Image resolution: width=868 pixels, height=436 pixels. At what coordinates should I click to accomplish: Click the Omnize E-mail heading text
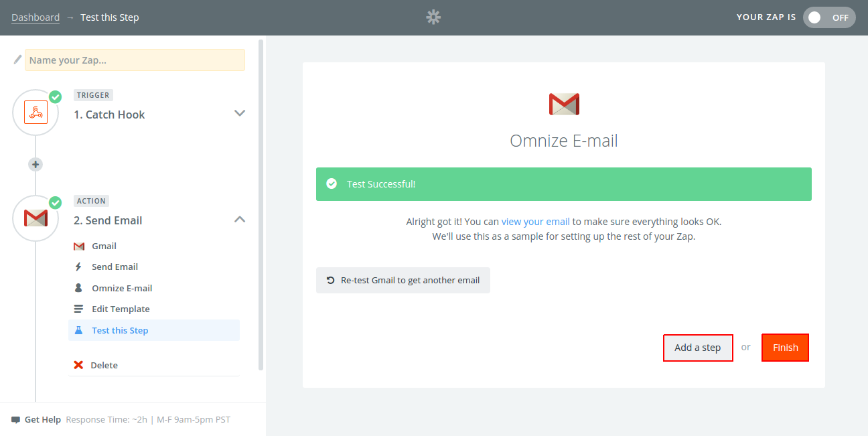tap(564, 141)
